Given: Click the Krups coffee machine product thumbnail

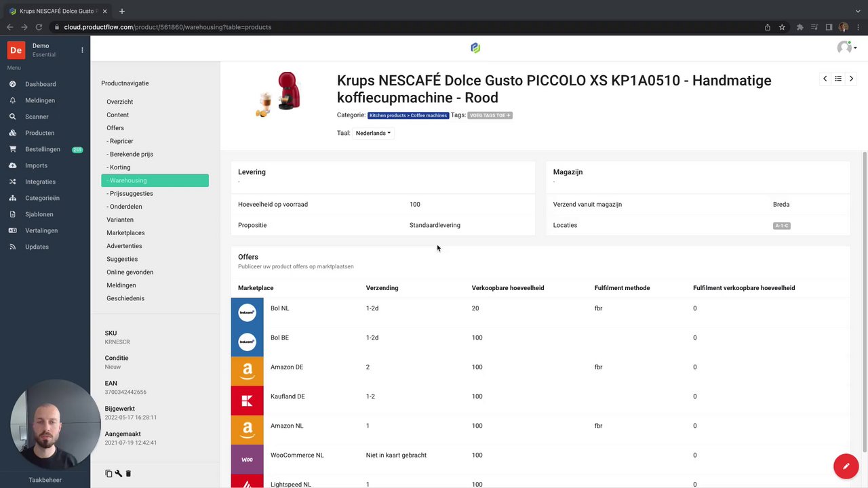Looking at the screenshot, I should (x=279, y=95).
